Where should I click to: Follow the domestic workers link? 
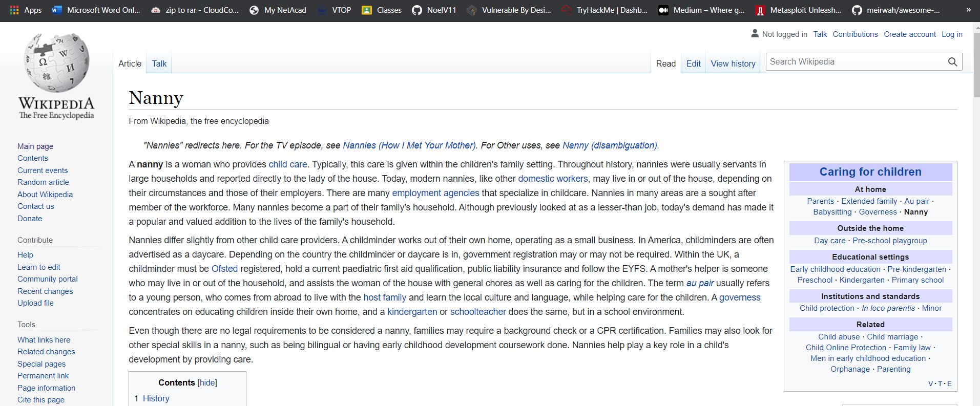(553, 179)
